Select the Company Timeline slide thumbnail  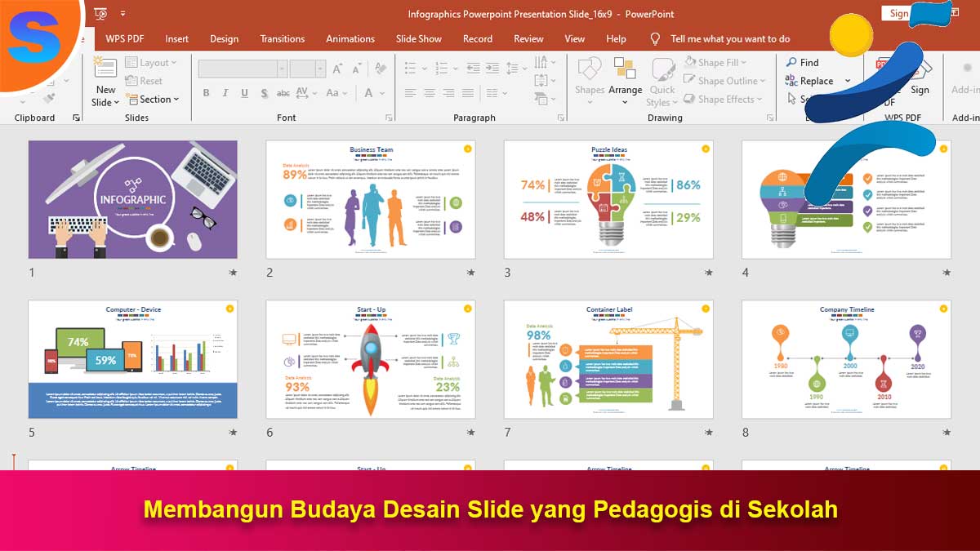coord(846,359)
